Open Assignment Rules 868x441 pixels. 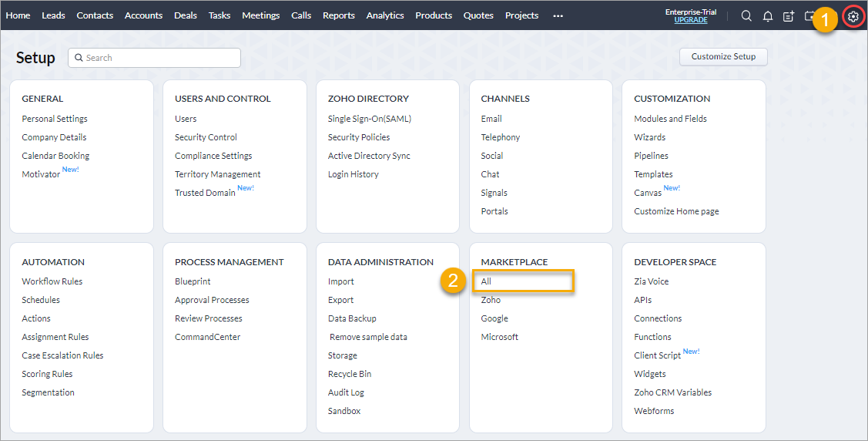tap(55, 337)
